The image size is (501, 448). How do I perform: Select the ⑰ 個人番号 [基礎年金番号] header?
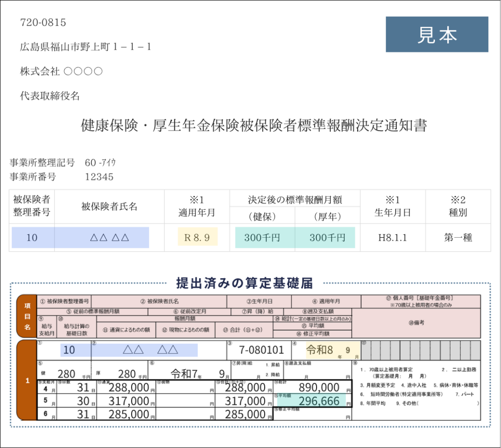click(421, 301)
